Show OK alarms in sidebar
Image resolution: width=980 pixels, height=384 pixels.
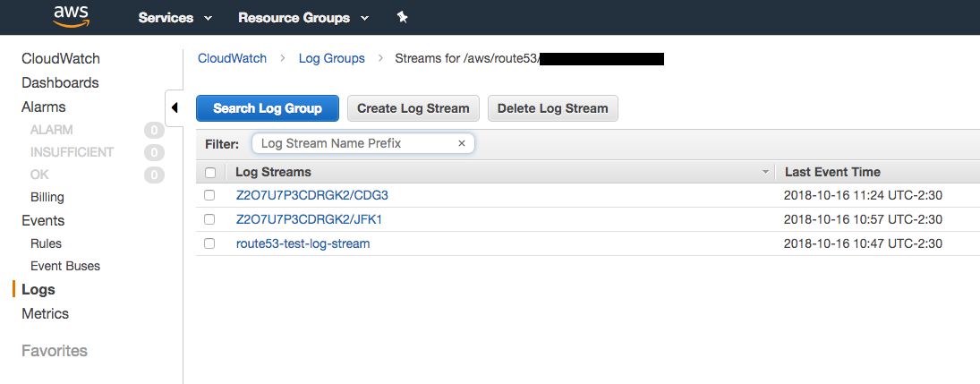pos(39,175)
